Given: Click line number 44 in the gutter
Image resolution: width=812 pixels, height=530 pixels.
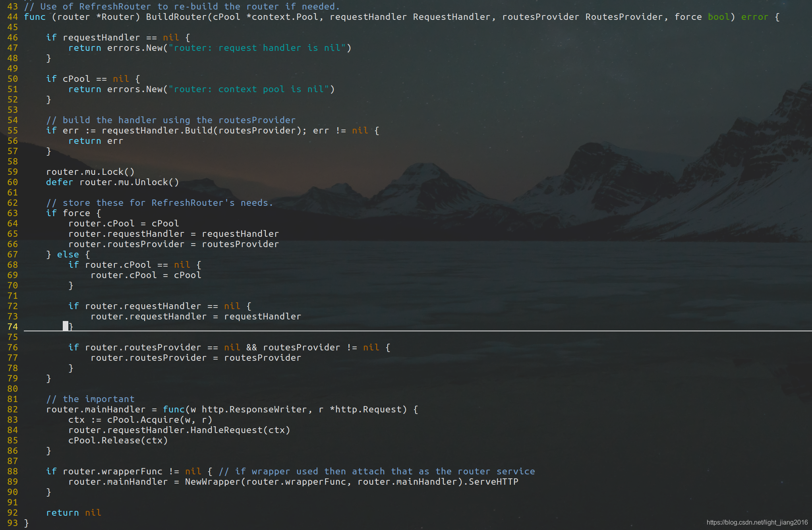Looking at the screenshot, I should [x=12, y=17].
